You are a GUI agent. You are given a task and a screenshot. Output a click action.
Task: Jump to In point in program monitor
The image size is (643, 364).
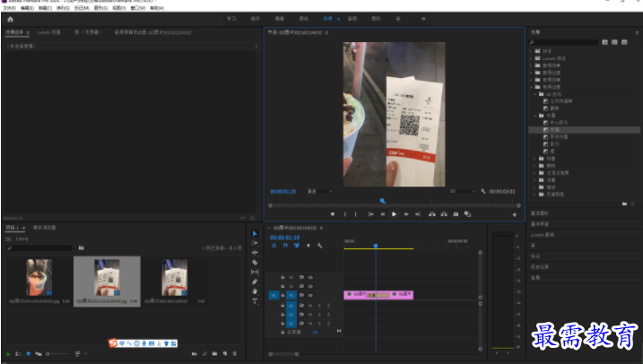[370, 214]
